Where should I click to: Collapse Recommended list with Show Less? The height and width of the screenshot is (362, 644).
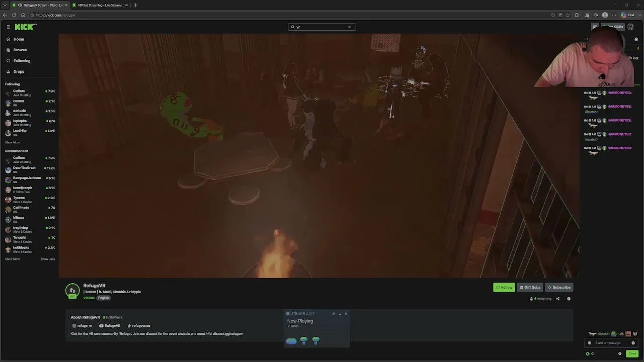[x=48, y=259]
